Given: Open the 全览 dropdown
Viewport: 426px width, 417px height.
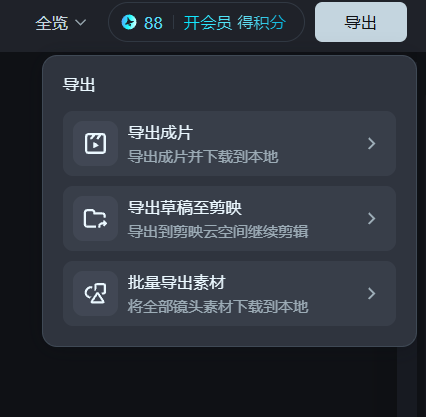Looking at the screenshot, I should pos(61,23).
